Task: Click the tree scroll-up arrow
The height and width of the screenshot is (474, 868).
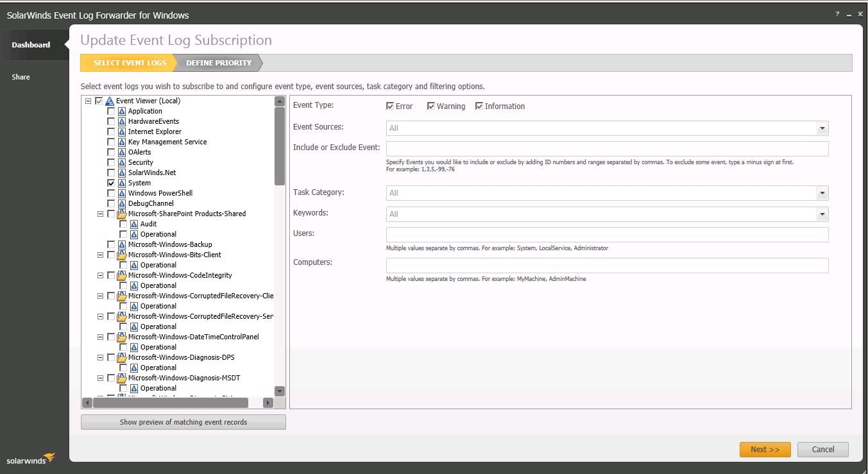Action: click(x=280, y=101)
